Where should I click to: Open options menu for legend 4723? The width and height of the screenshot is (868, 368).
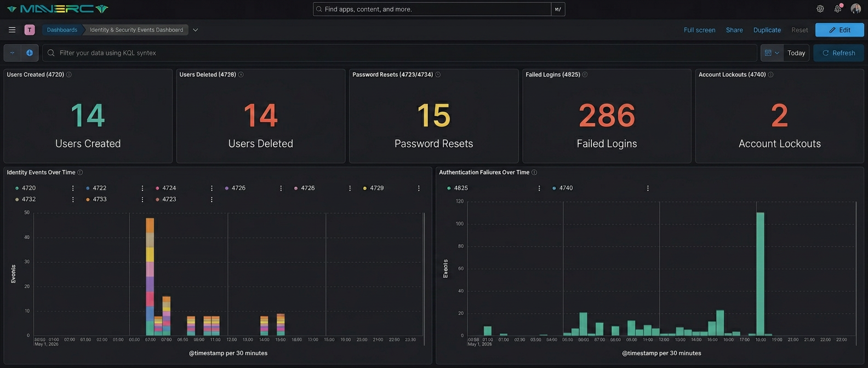(x=212, y=200)
